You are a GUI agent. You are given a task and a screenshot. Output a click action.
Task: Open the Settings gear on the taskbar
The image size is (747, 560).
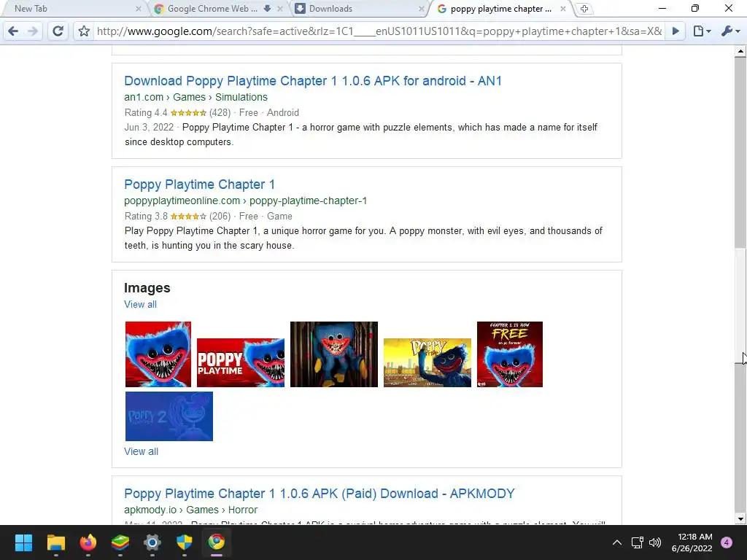(152, 542)
